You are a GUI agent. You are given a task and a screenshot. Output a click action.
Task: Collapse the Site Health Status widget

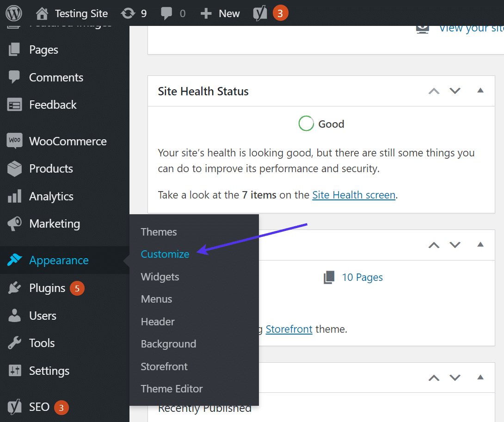coord(480,91)
